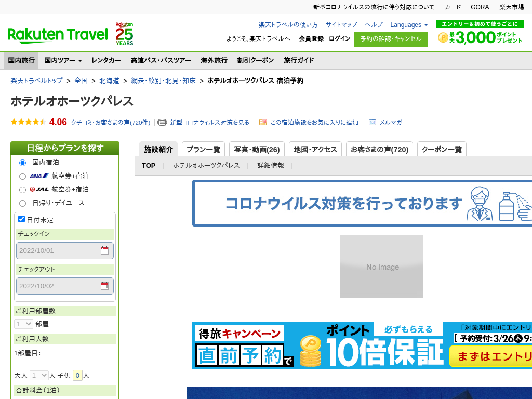Image resolution: width=532 pixels, height=399 pixels.
Task: Click the Rakuten 25 Years anniversary logo
Action: coord(125,34)
